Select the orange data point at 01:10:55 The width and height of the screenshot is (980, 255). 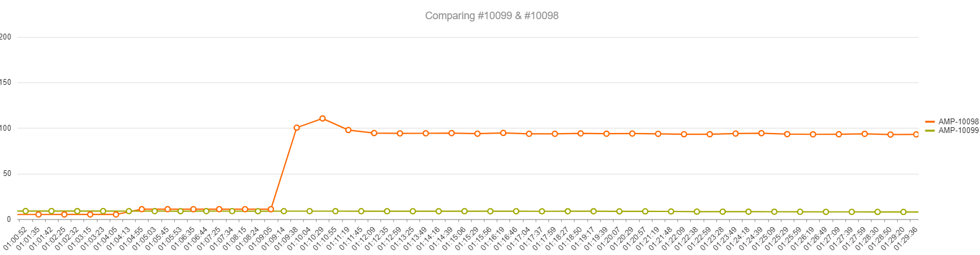pos(348,130)
